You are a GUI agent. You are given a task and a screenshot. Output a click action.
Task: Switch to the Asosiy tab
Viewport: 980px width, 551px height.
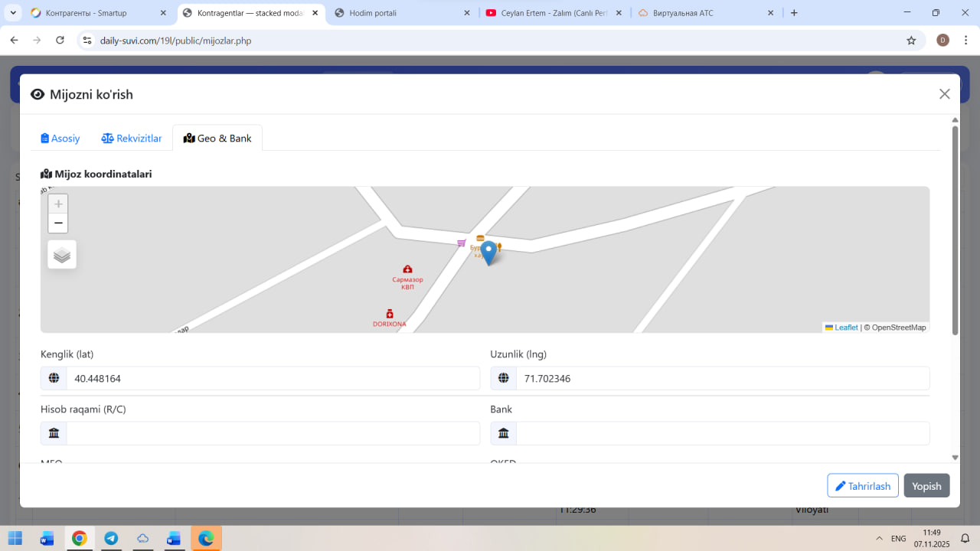[x=60, y=139]
